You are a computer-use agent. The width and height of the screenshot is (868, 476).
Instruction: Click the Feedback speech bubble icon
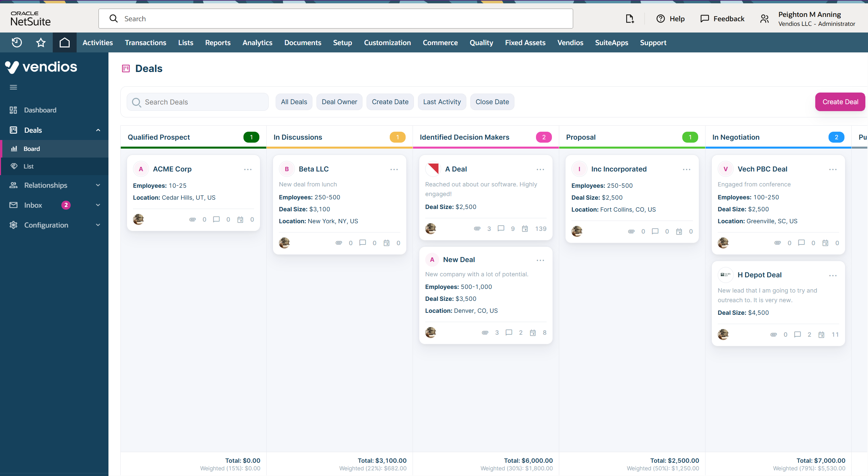[x=704, y=19]
